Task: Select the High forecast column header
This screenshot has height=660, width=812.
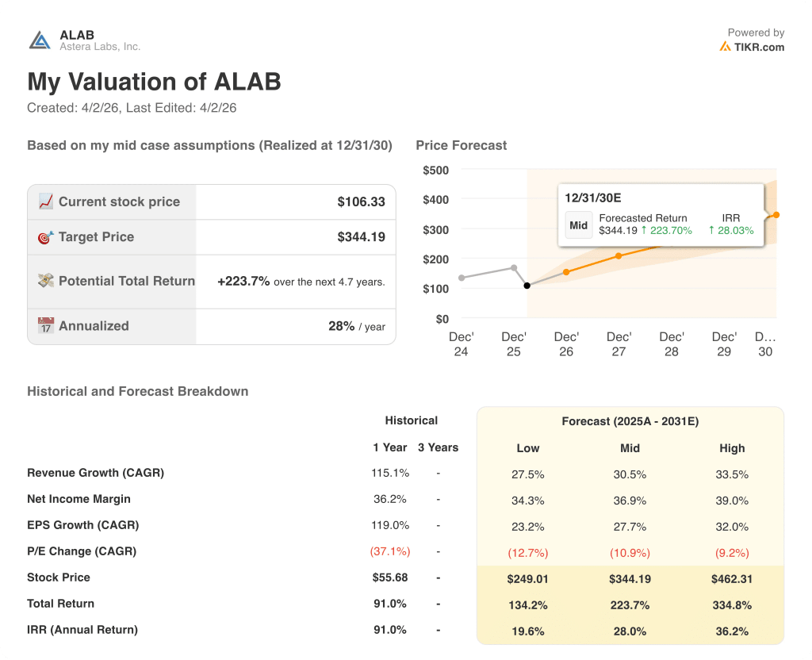Action: 732,448
